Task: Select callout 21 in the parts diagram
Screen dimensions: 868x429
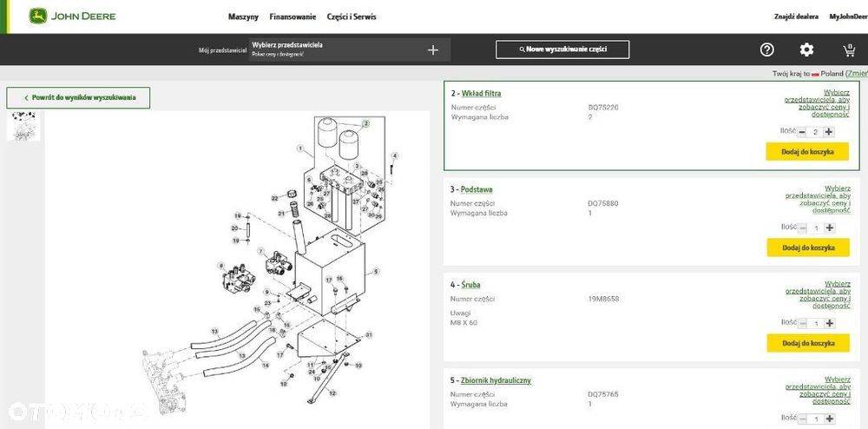Action: click(280, 214)
